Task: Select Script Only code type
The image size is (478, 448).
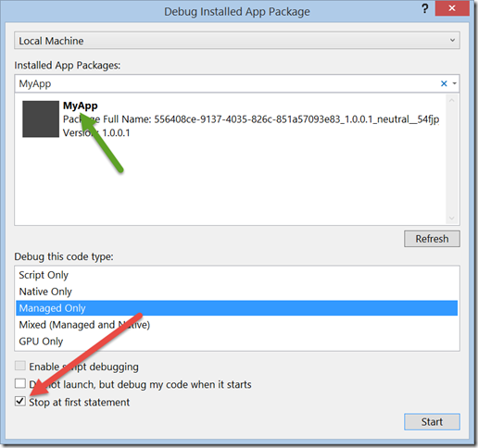Action: tap(237, 275)
